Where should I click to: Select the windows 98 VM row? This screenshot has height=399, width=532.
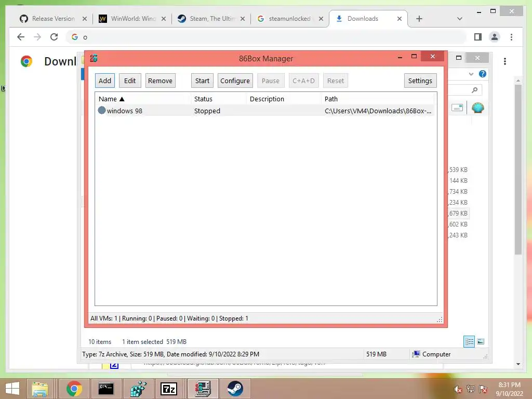(265, 111)
